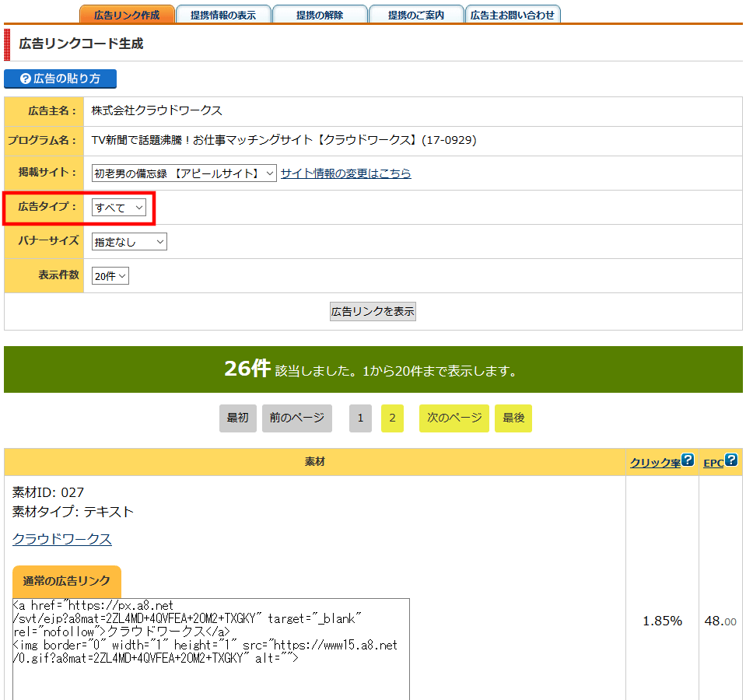This screenshot has width=746, height=700.
Task: Open the 表示件数 dropdown showing 20件
Action: coord(110,276)
